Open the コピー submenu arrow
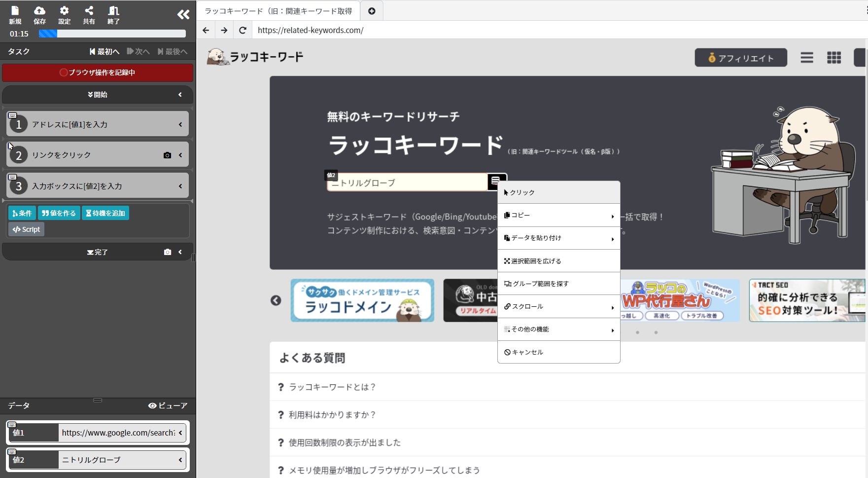Viewport: 868px width, 478px height. (613, 215)
